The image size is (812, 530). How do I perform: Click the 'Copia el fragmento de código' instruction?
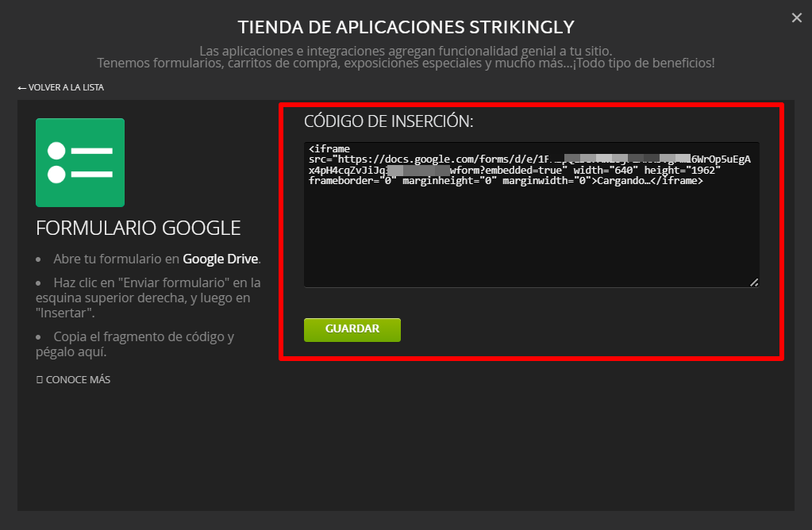tap(135, 344)
